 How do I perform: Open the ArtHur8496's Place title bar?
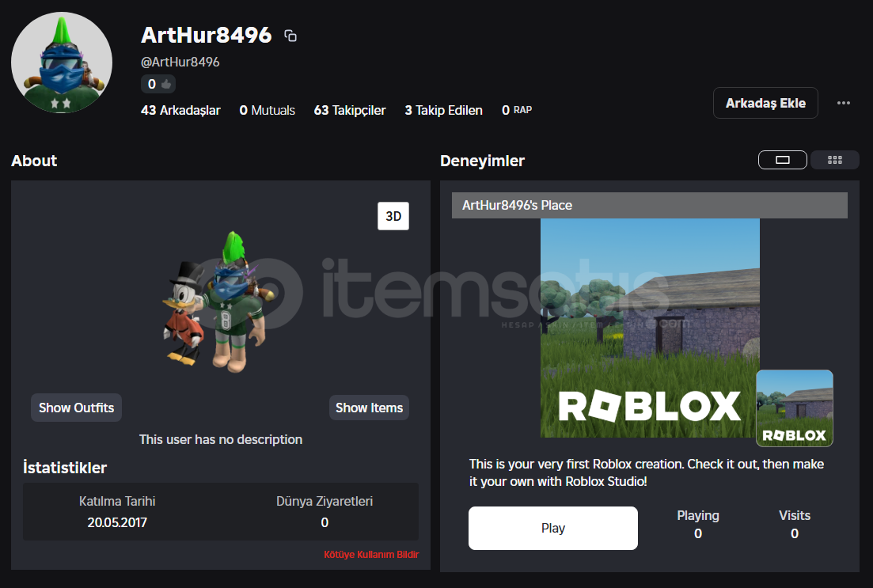coord(649,205)
